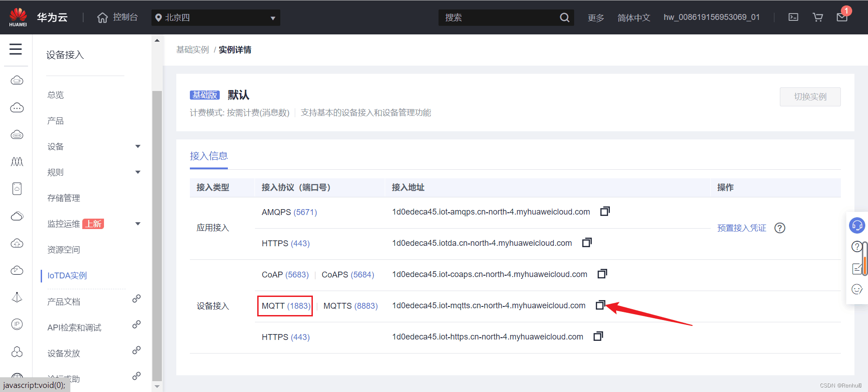868x392 pixels.
Task: Open the 产品文档 external link
Action: click(x=64, y=302)
